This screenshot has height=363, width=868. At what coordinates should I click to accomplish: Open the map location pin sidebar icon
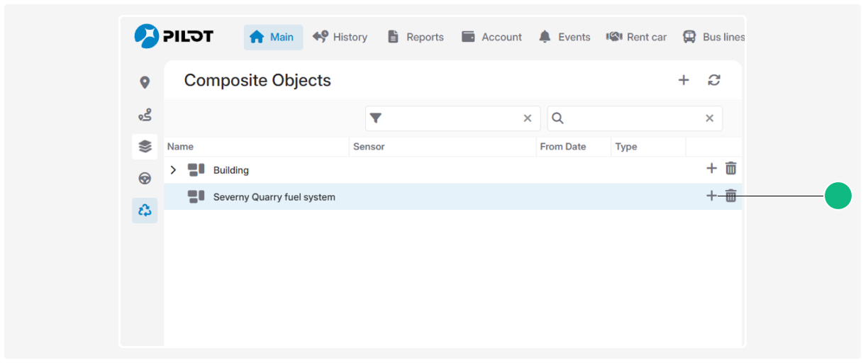[x=145, y=83]
